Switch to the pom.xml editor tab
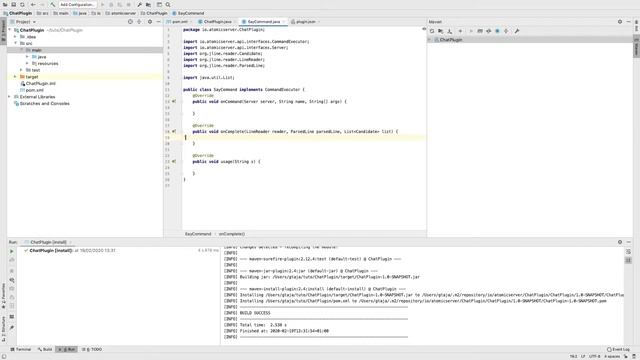 point(179,22)
